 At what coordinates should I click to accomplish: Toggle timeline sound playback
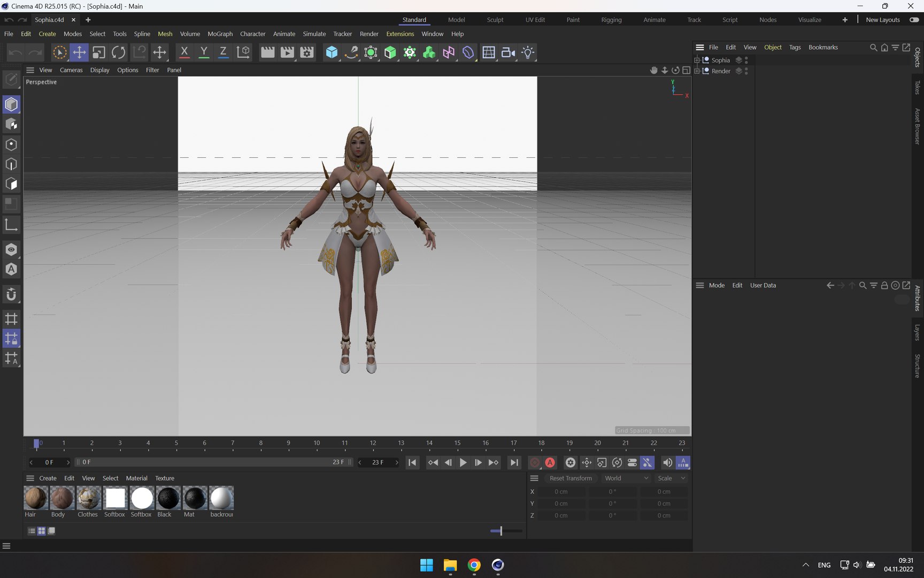pos(667,463)
